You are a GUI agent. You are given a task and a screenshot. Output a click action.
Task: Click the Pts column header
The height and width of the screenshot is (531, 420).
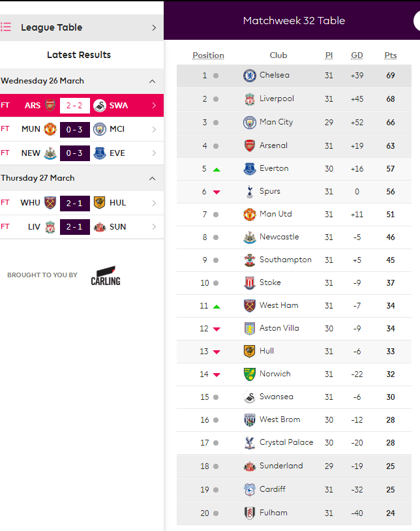coord(391,55)
